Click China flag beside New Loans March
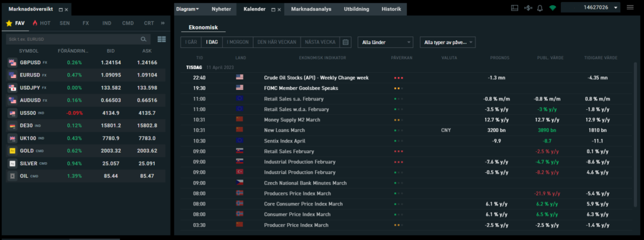The height and width of the screenshot is (240, 644). (x=240, y=130)
